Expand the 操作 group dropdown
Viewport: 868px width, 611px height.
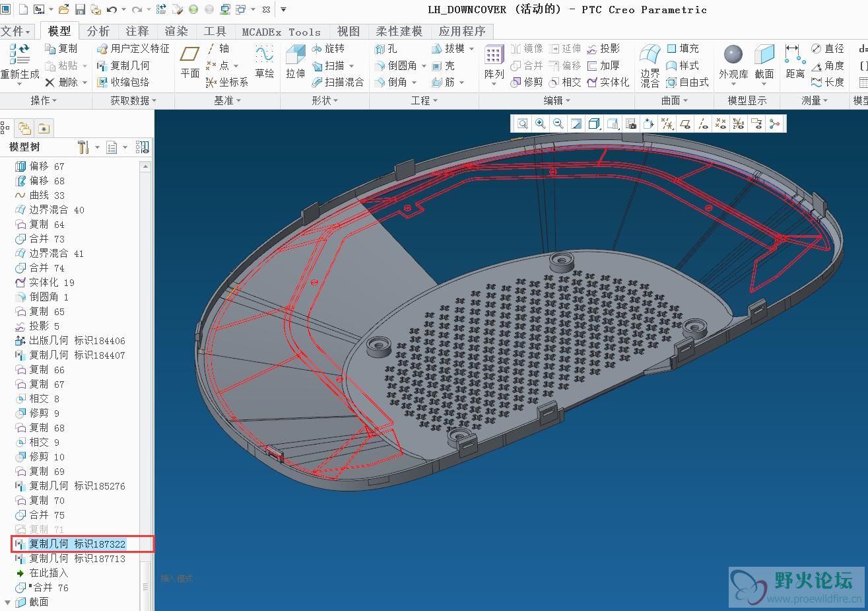44,100
